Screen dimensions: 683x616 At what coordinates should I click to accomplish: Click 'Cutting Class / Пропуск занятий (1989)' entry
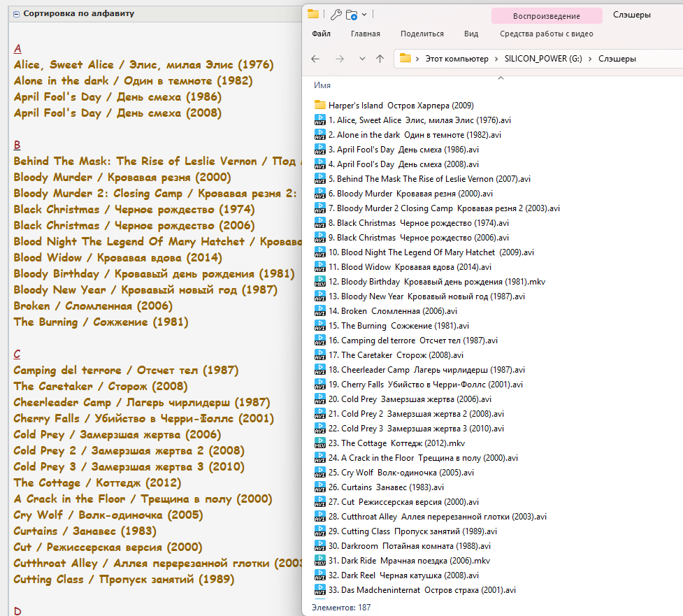tap(124, 580)
